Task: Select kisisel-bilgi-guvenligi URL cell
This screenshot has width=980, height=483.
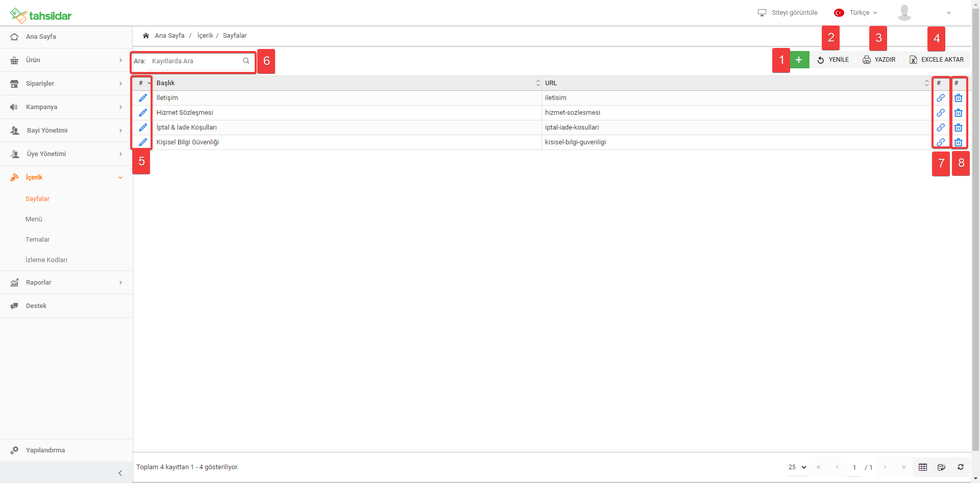Action: point(736,142)
